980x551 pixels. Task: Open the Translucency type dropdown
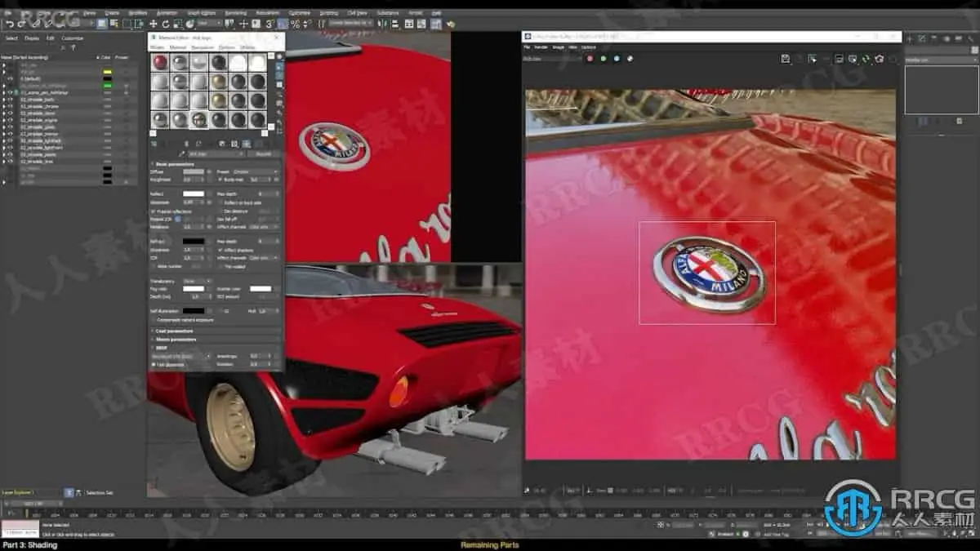click(x=197, y=281)
